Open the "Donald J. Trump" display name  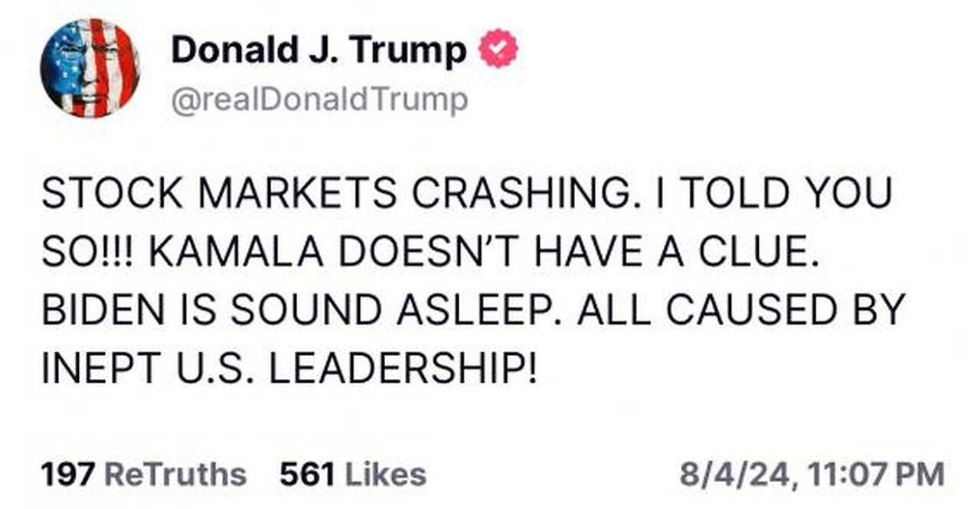(318, 51)
